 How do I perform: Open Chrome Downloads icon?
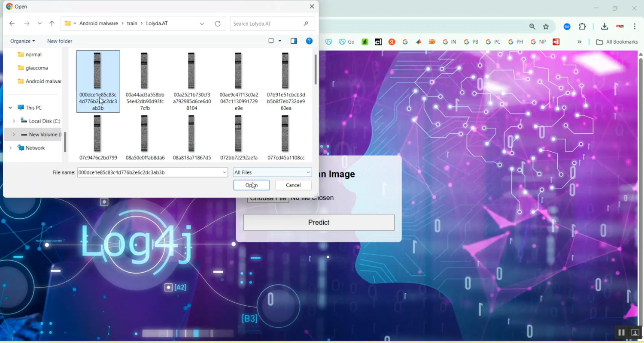coord(605,27)
